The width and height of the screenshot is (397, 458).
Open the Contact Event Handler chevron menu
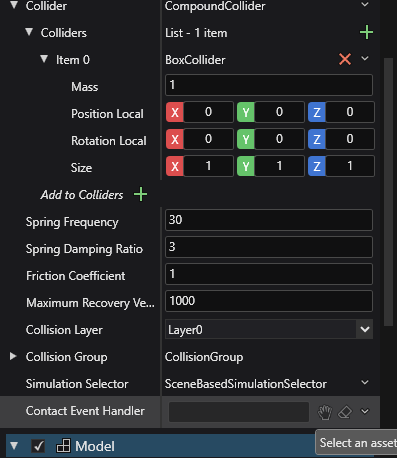(x=365, y=412)
